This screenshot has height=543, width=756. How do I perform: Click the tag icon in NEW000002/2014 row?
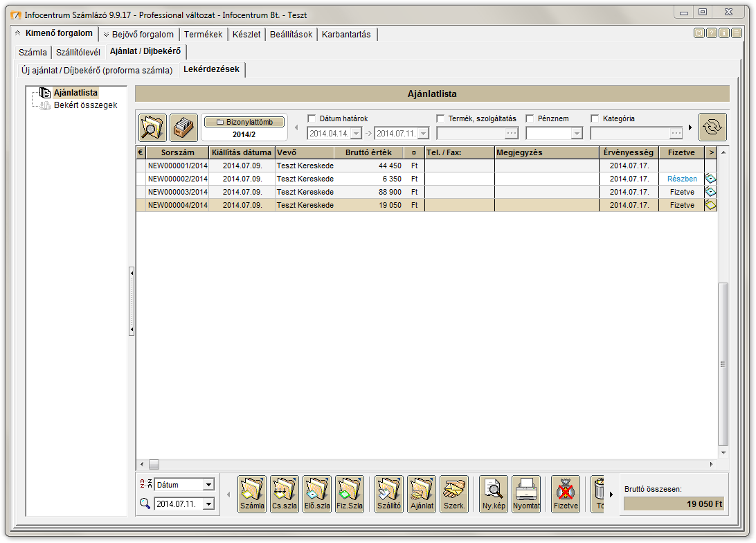[711, 179]
